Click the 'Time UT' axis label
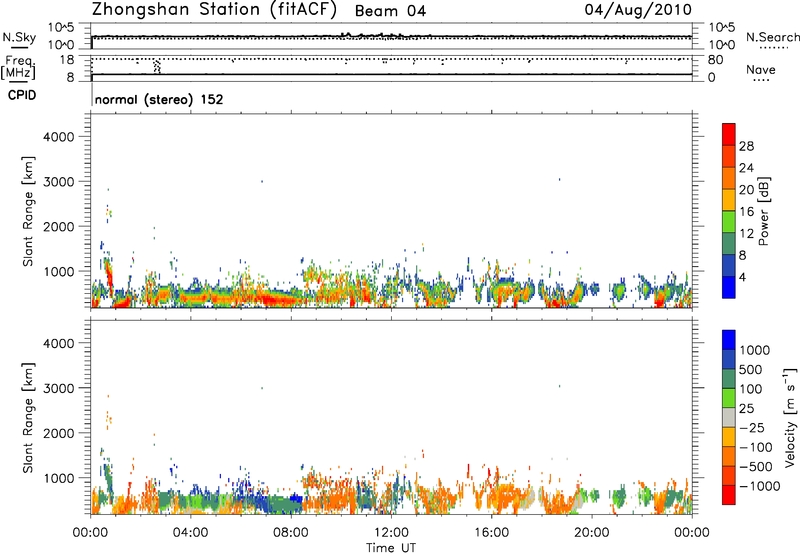 tap(391, 548)
